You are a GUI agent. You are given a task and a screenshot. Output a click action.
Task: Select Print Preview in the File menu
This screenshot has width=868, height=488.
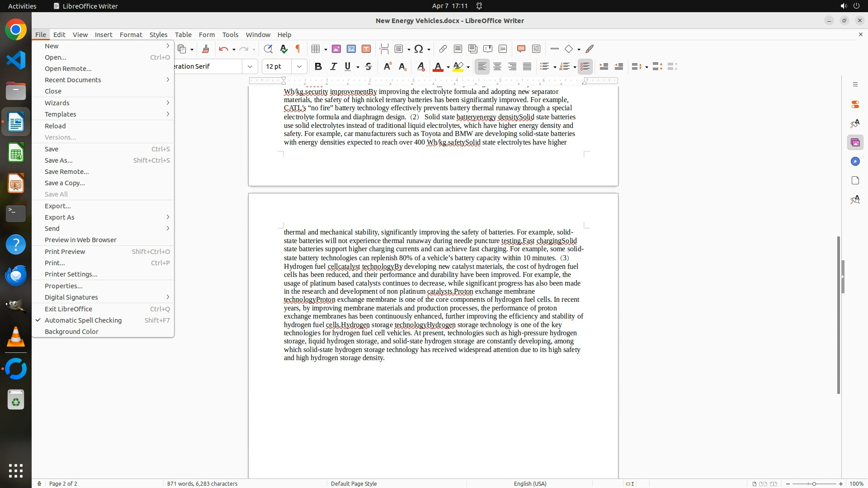coord(65,252)
